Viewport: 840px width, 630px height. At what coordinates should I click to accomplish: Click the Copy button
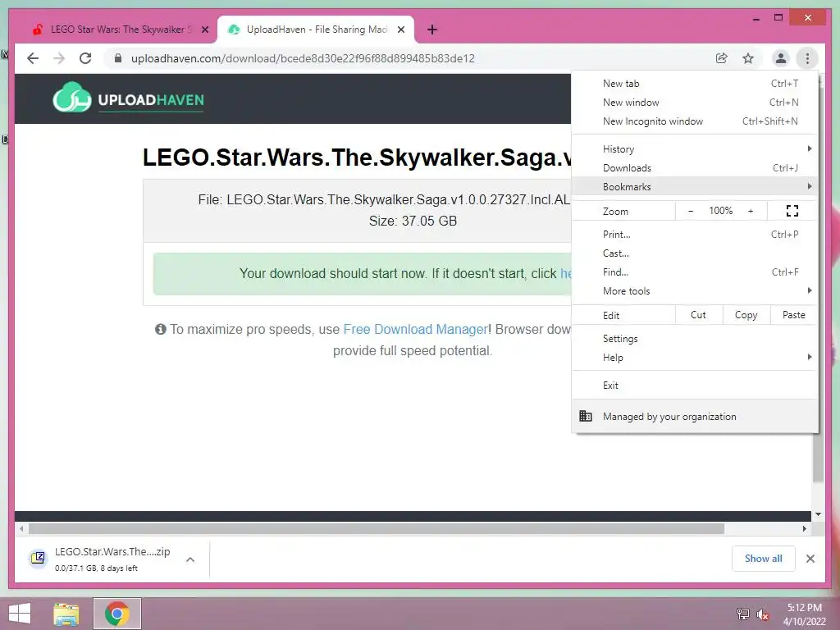click(x=746, y=315)
